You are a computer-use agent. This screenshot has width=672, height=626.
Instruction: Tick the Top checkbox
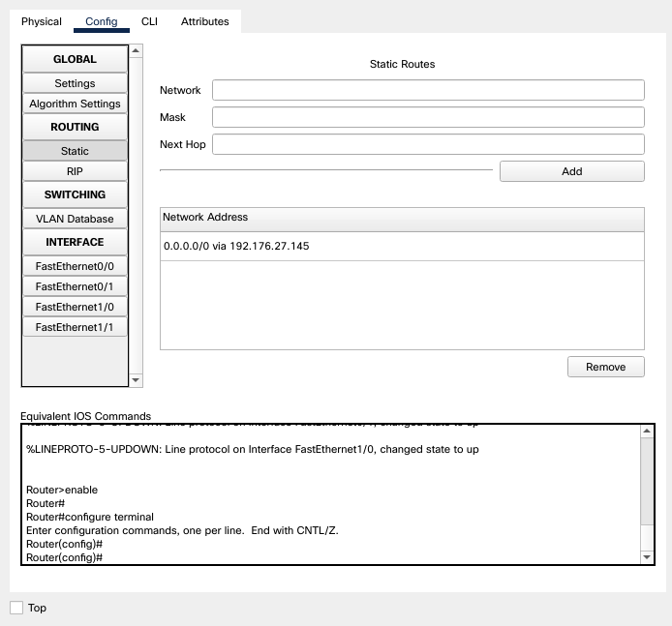pos(16,608)
